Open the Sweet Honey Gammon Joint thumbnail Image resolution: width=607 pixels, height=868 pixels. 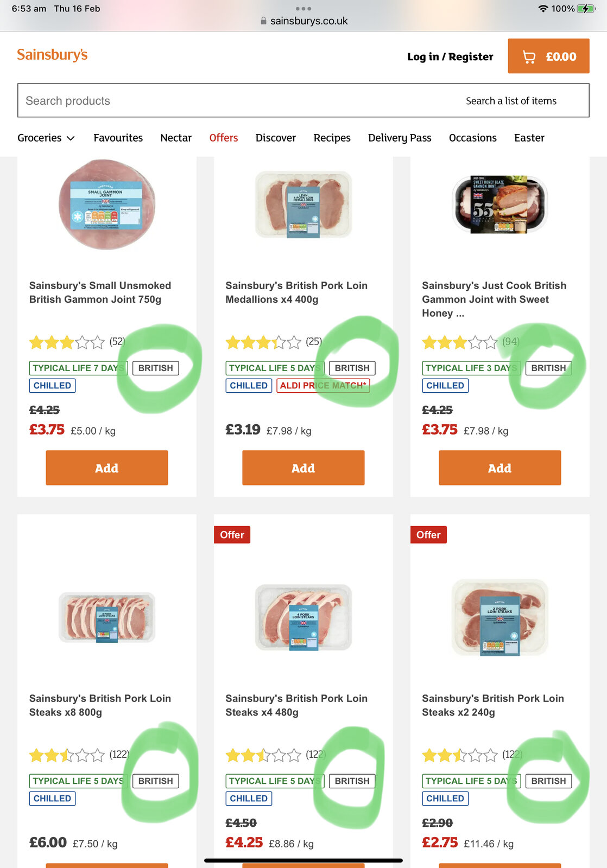[x=500, y=205]
